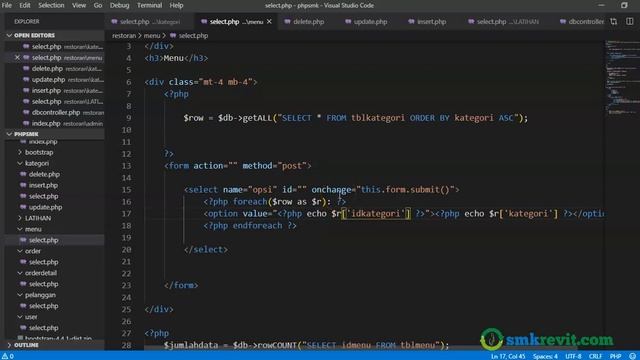Open select.php under user folder
Image resolution: width=640 pixels, height=360 pixels.
click(43, 328)
